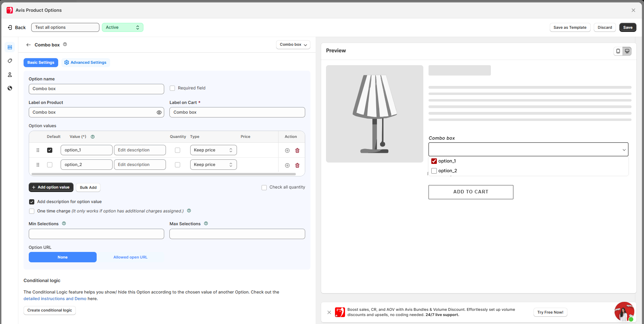
Task: Switch preview to desktop view icon
Action: coord(627,51)
